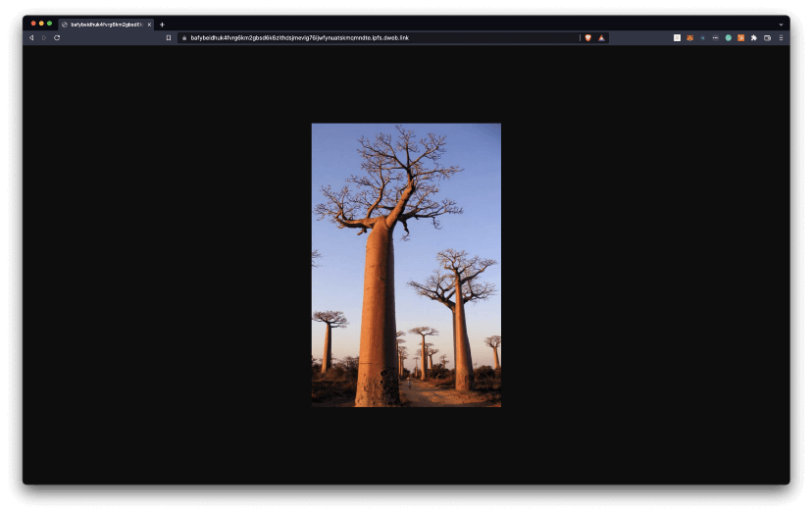Open a new tab with plus button

point(162,24)
